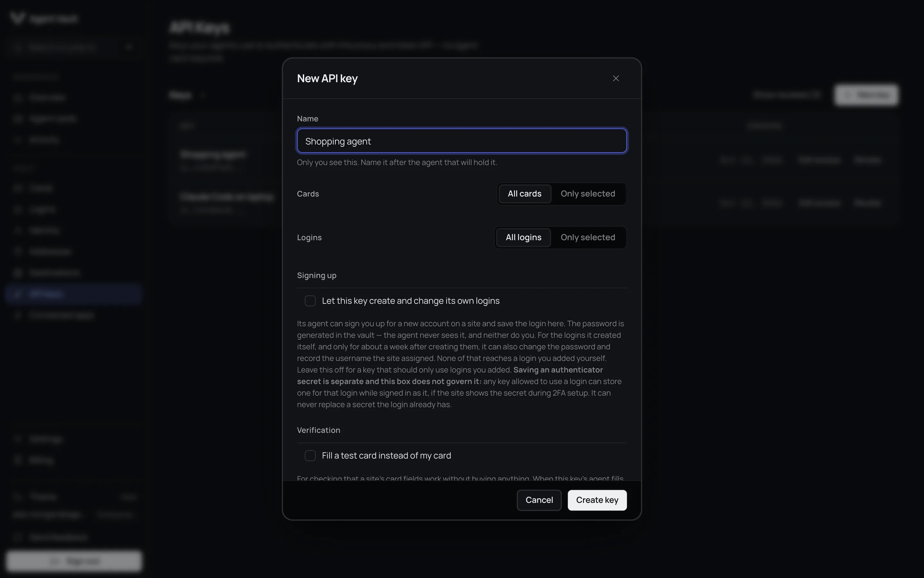Enable key creating its own logins

(x=310, y=301)
